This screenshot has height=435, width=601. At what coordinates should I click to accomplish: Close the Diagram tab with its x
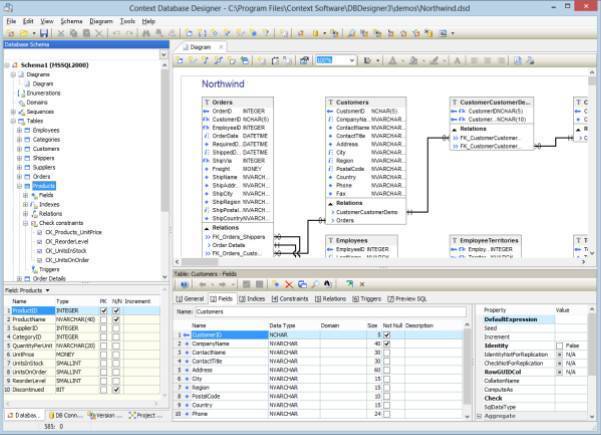(221, 47)
